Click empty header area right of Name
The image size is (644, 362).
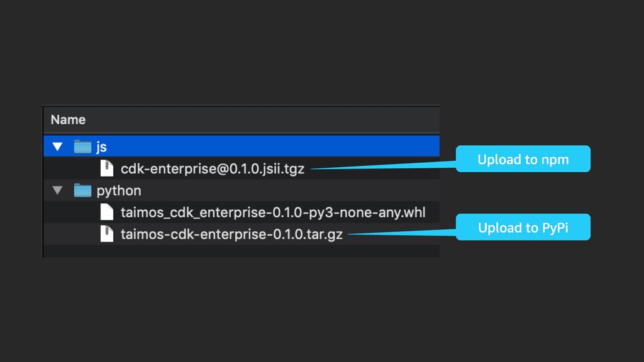(263, 120)
